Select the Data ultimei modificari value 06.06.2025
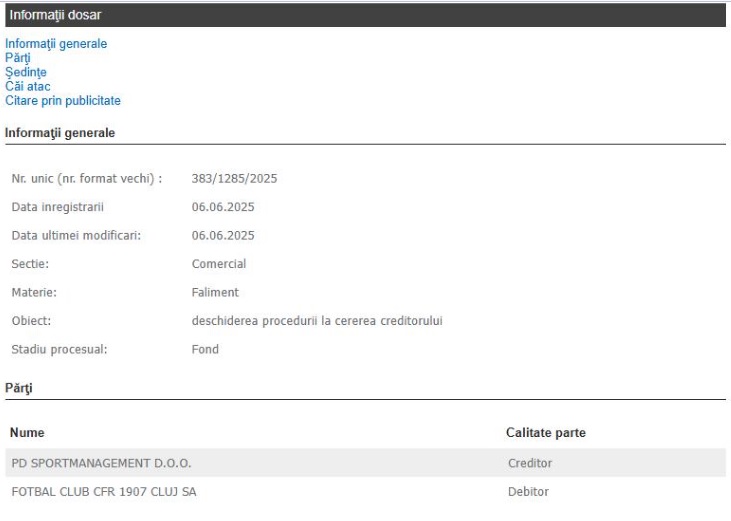Image resolution: width=731 pixels, height=521 pixels. click(223, 235)
